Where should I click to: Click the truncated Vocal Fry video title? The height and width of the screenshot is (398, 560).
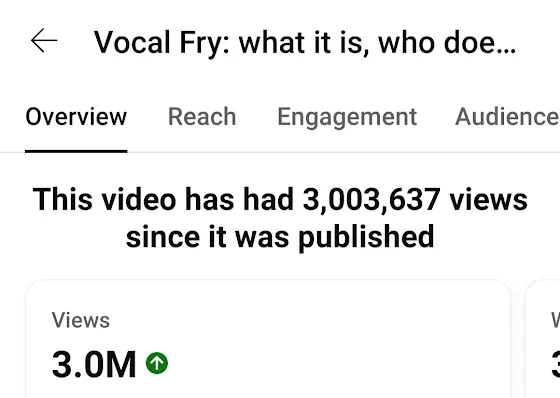[x=305, y=43]
